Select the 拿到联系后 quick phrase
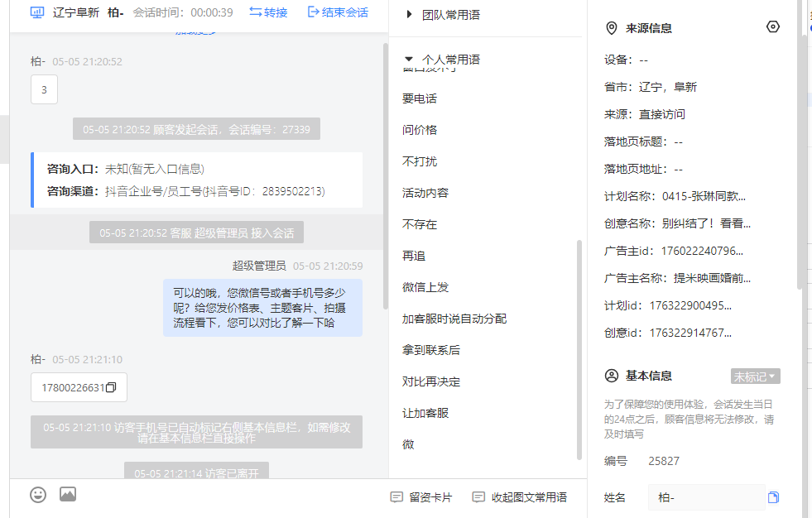 (431, 350)
